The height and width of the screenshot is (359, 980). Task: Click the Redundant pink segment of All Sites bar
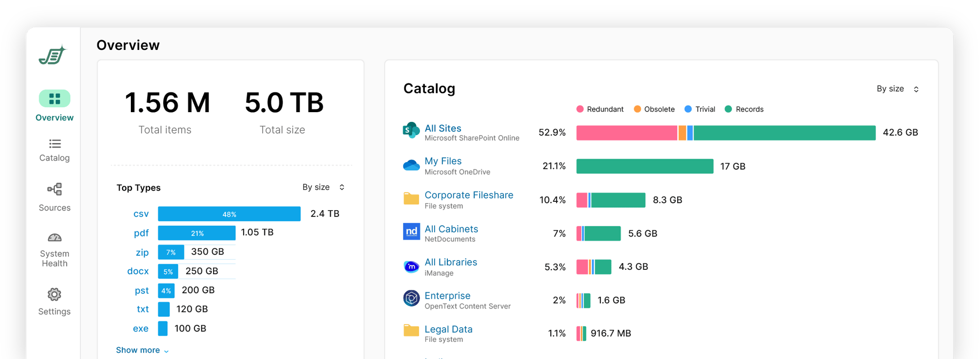(x=627, y=133)
